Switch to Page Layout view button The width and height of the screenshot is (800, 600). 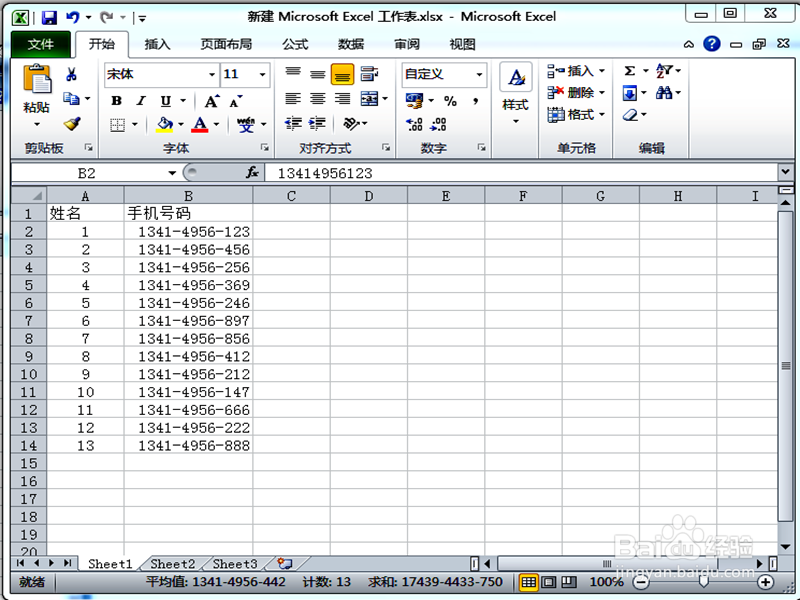click(x=548, y=582)
